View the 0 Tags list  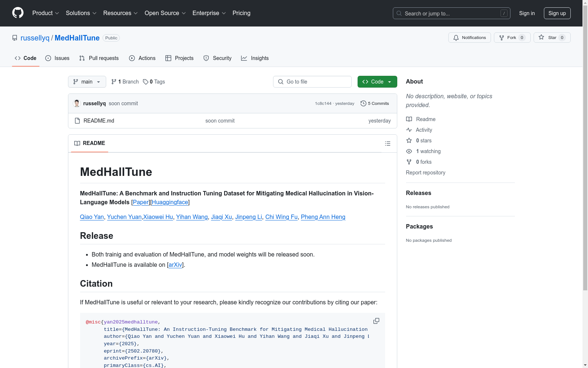154,82
